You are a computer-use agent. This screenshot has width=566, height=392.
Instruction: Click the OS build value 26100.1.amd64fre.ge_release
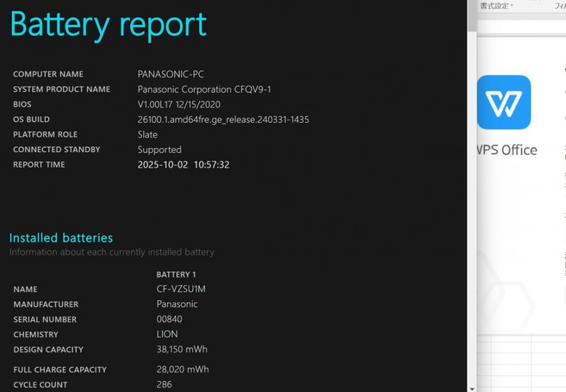pos(223,120)
